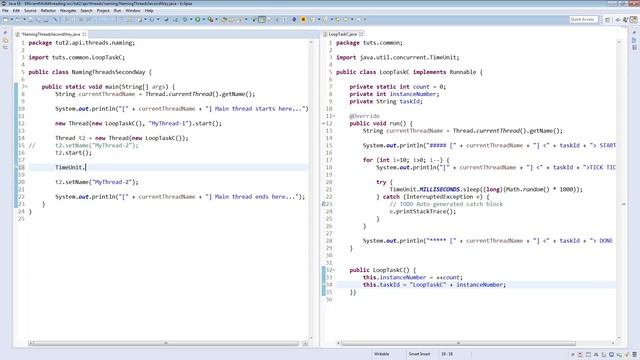Click the LoopTaskC editor horizontal scrollbar

[x=458, y=343]
